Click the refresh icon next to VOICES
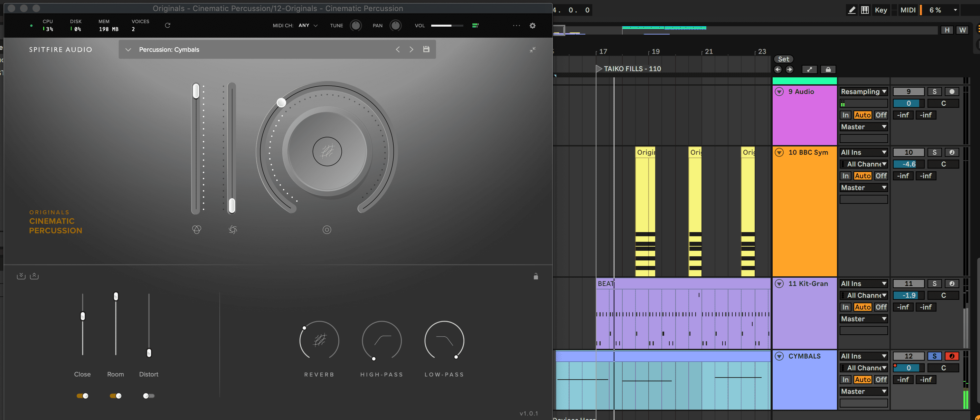This screenshot has width=980, height=420. [x=167, y=25]
